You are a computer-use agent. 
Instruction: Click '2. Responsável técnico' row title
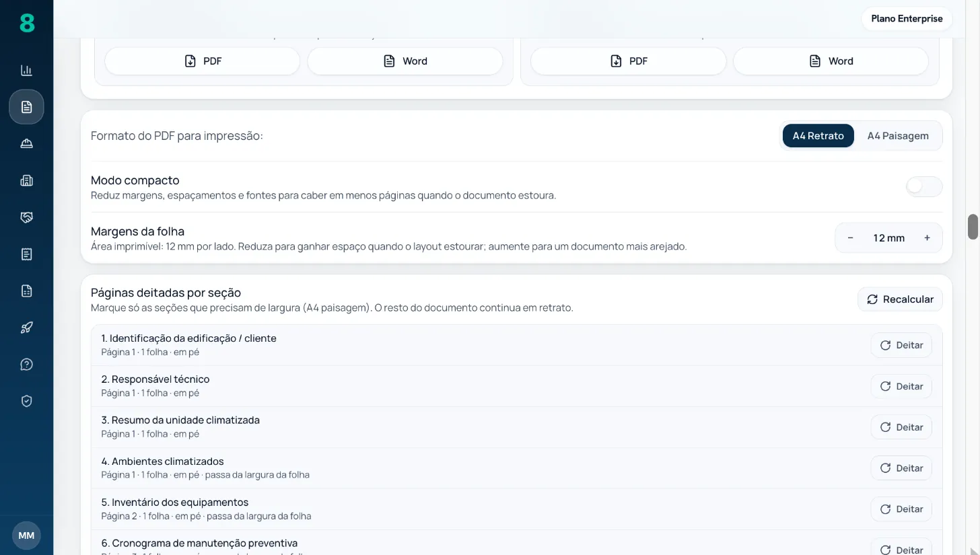click(x=155, y=379)
